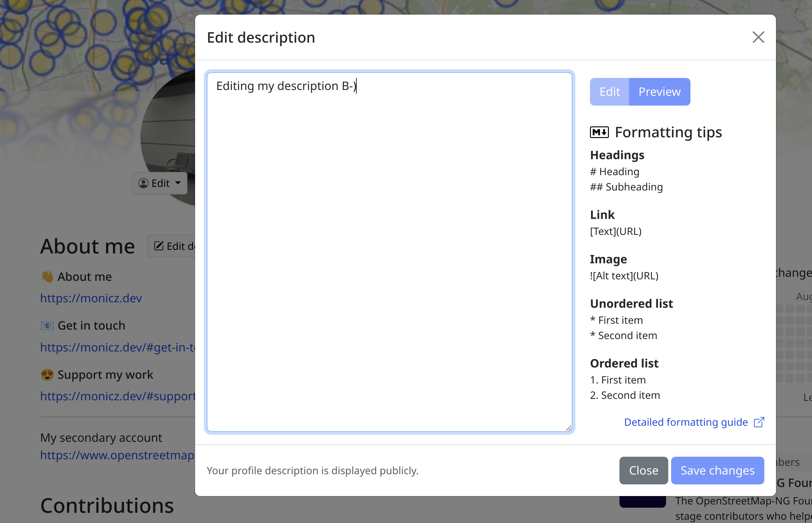This screenshot has height=523, width=812.
Task: Click into the description text area
Action: (389, 251)
